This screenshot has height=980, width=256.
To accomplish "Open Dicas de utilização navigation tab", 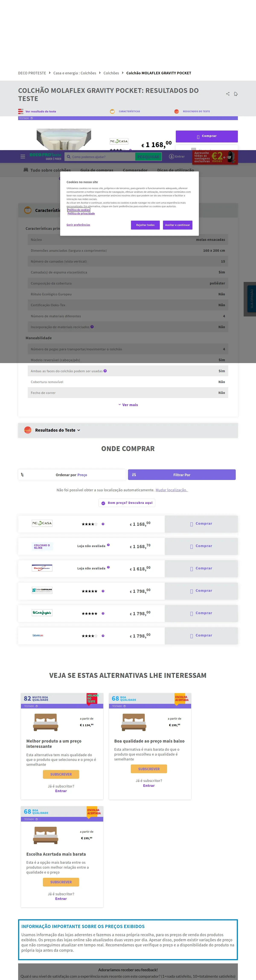I will tap(176, 170).
